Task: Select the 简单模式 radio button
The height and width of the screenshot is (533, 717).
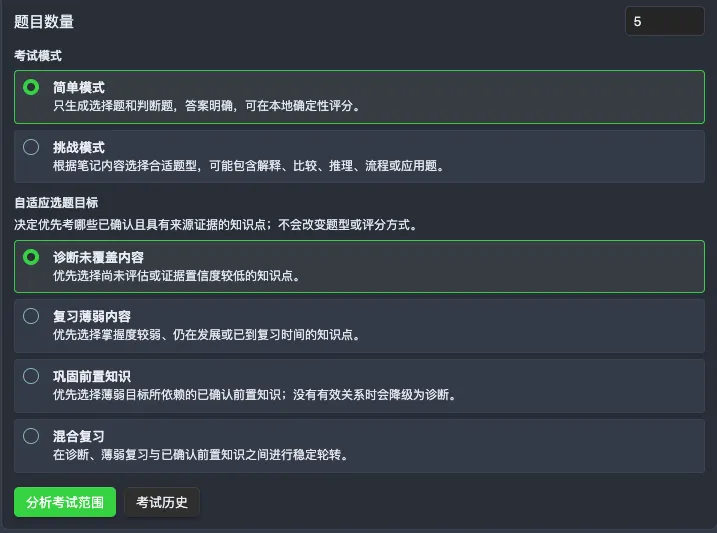Action: [x=31, y=87]
